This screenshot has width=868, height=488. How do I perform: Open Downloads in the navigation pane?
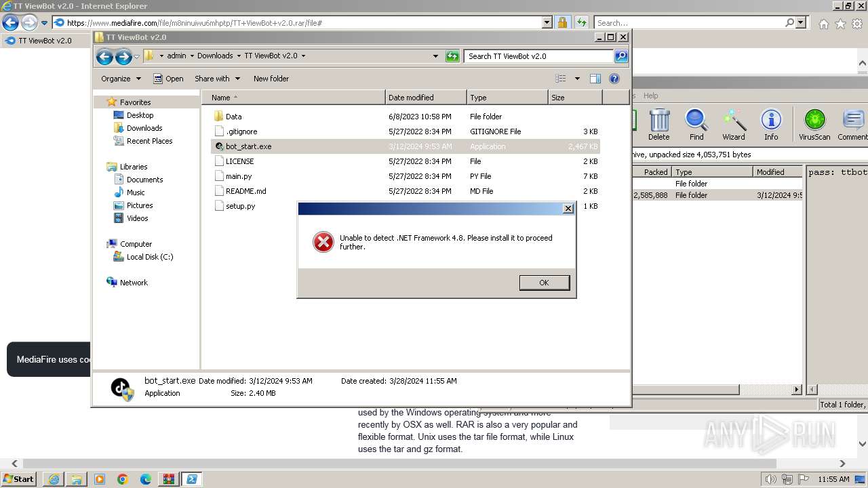(x=144, y=128)
